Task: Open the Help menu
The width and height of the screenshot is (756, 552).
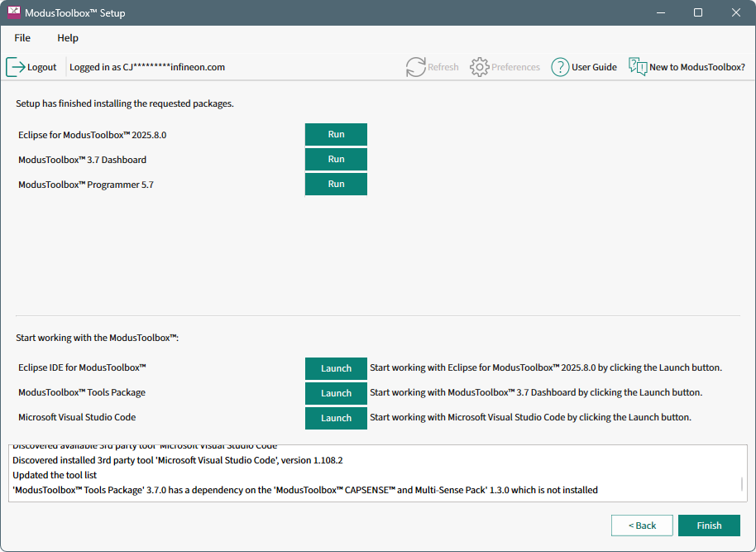Action: 68,37
